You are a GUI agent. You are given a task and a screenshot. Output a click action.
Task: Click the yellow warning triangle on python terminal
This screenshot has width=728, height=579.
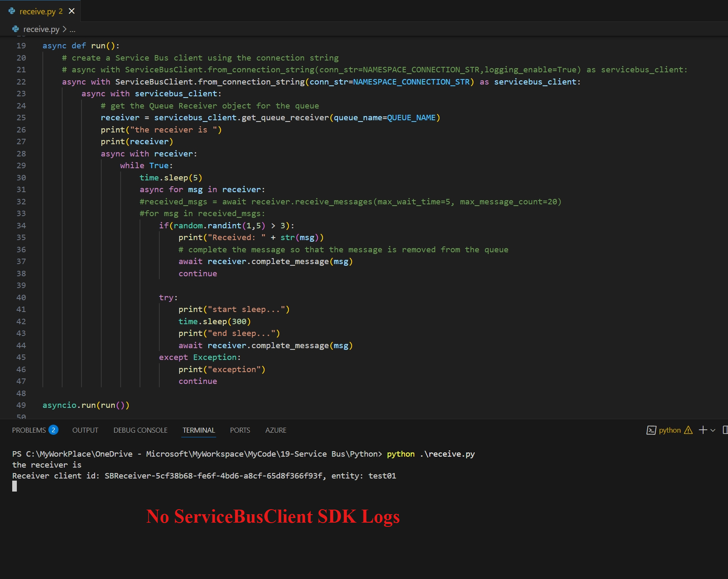(x=688, y=430)
